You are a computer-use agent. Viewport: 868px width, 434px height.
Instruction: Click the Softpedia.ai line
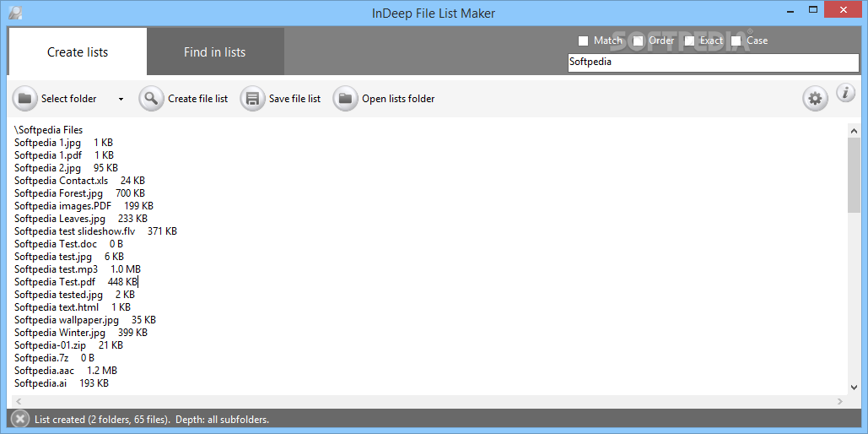pyautogui.click(x=62, y=383)
